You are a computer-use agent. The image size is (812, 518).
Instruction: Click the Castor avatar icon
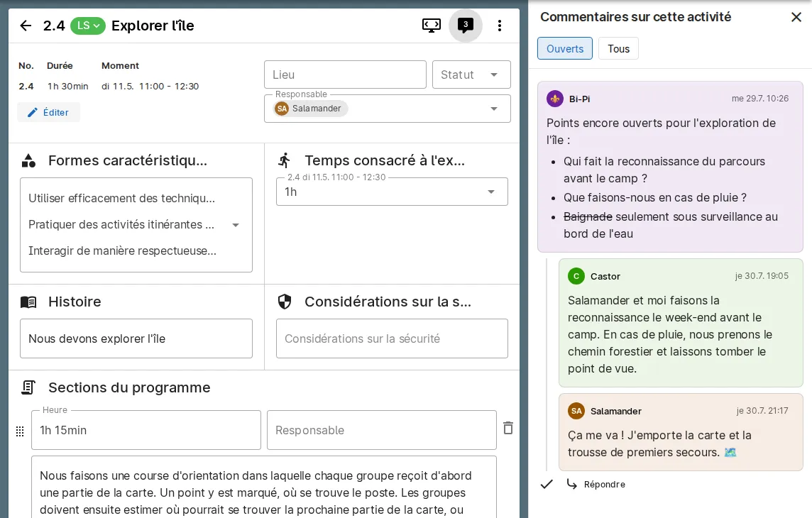576,276
